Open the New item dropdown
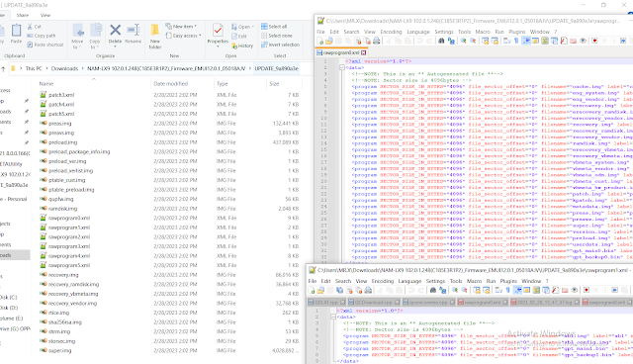This screenshot has height=364, width=633. [181, 27]
